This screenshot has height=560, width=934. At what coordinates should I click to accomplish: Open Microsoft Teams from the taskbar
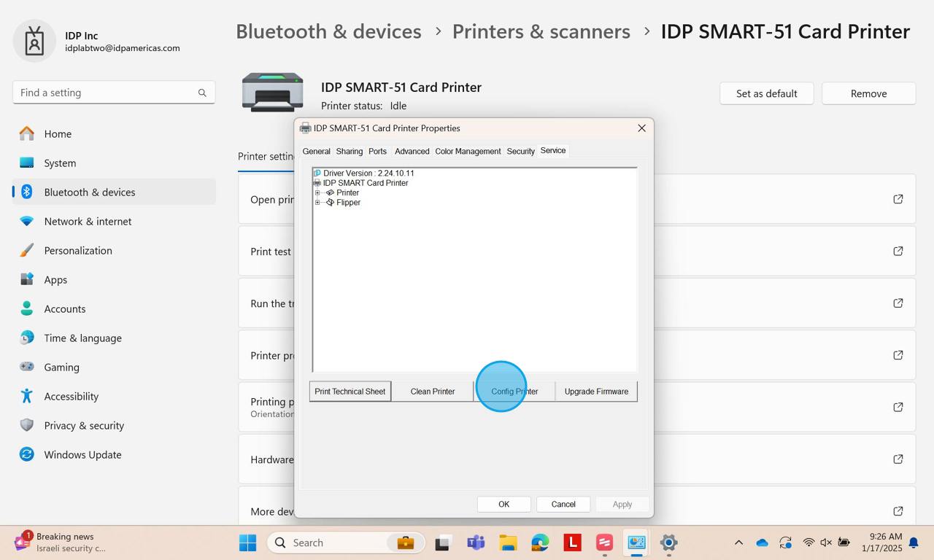pyautogui.click(x=476, y=542)
